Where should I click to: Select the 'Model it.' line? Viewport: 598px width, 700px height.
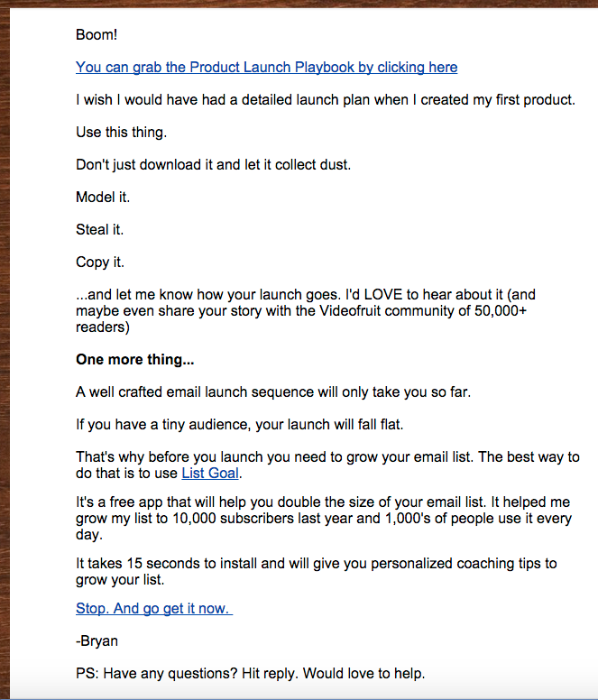click(x=103, y=197)
